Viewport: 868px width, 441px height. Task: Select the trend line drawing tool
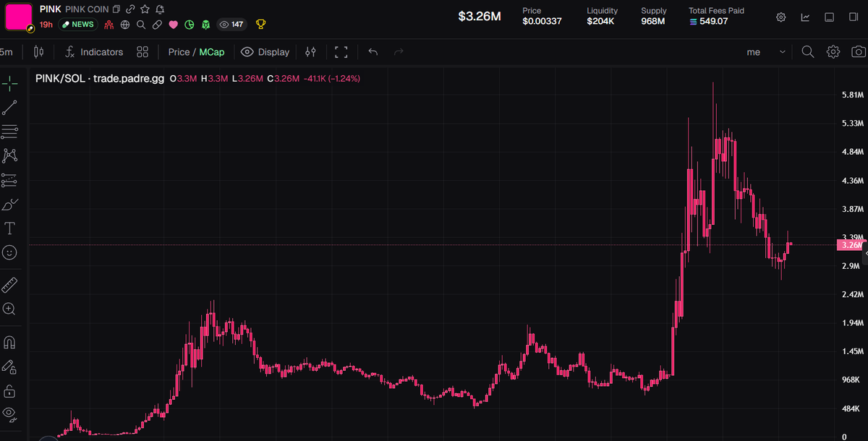10,108
